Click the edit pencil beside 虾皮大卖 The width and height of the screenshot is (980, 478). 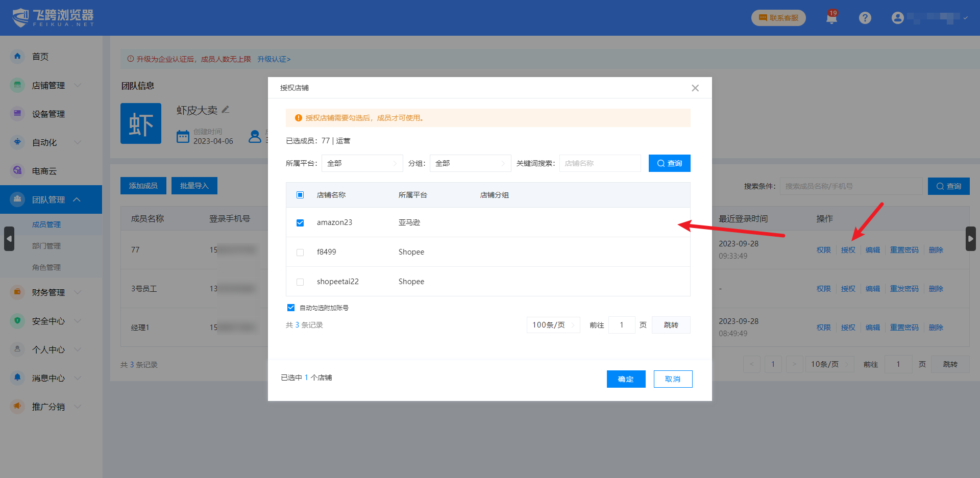click(x=226, y=110)
